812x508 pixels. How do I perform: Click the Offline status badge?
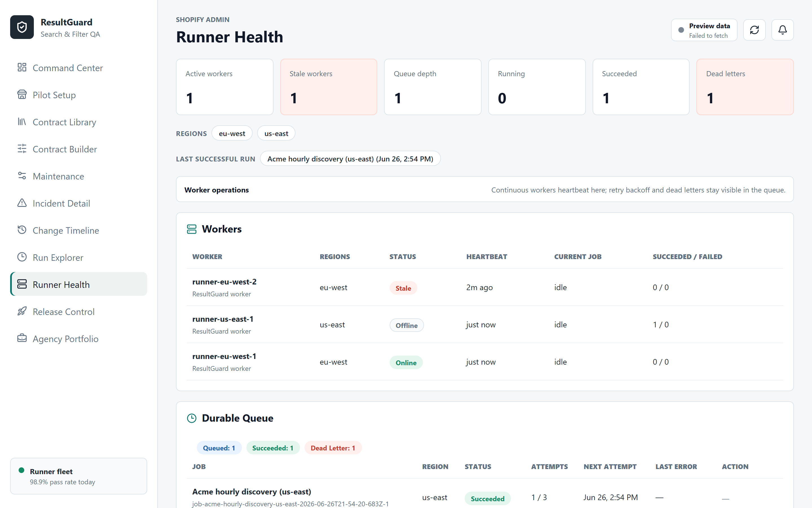tap(406, 325)
